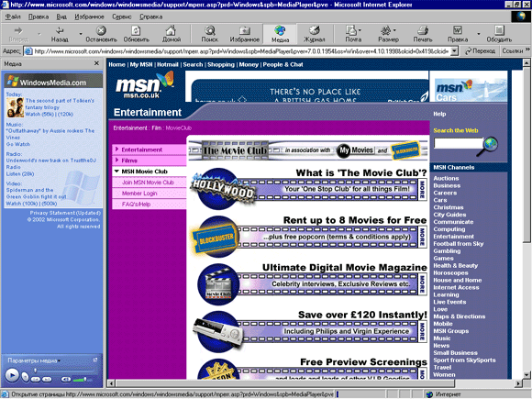Viewport: 532px width, 399px height.
Task: Open the Справка menu
Action: [151, 17]
